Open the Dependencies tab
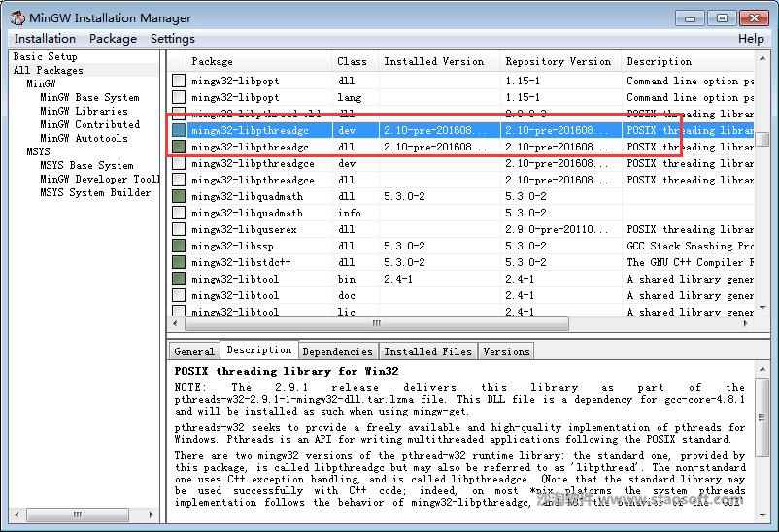779x532 pixels. pyautogui.click(x=337, y=351)
